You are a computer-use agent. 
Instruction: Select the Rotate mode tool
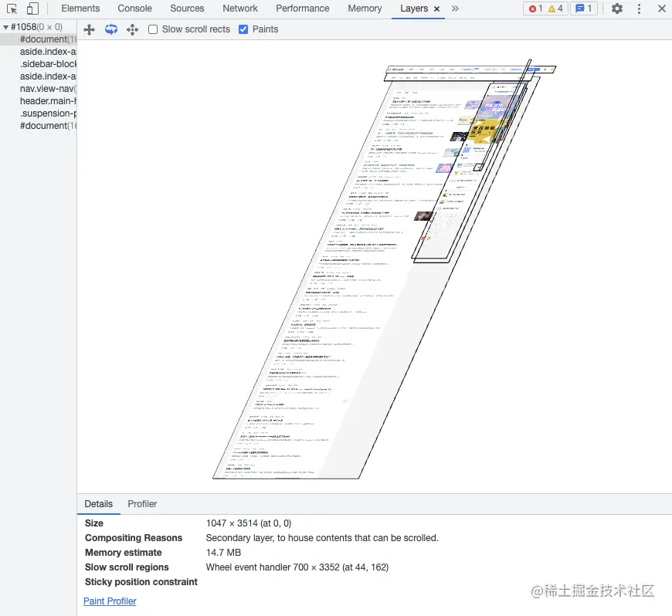click(x=111, y=29)
